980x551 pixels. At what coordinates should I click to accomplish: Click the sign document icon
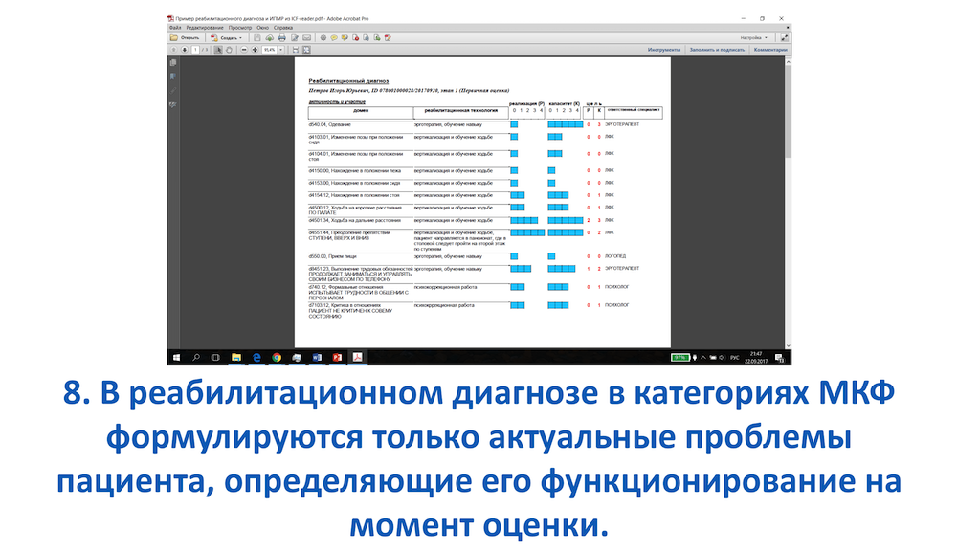(388, 38)
